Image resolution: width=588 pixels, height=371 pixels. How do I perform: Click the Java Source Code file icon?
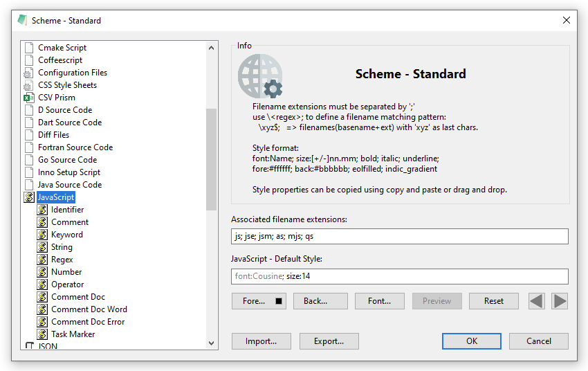[x=29, y=185]
